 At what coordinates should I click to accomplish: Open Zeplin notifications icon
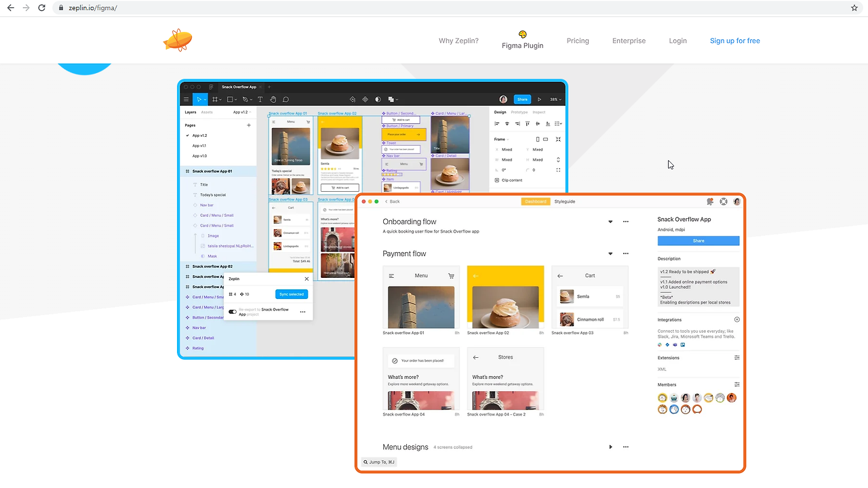[x=710, y=201]
